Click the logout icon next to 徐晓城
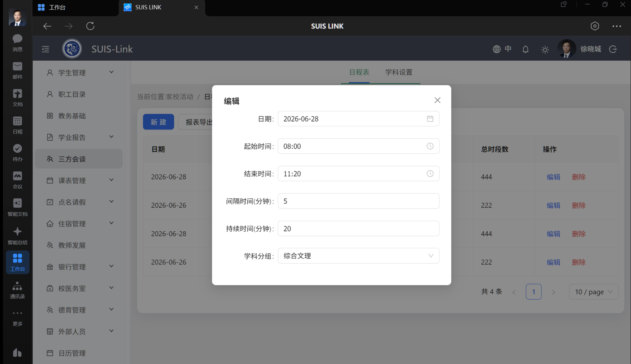Image resolution: width=631 pixels, height=364 pixels. [613, 49]
